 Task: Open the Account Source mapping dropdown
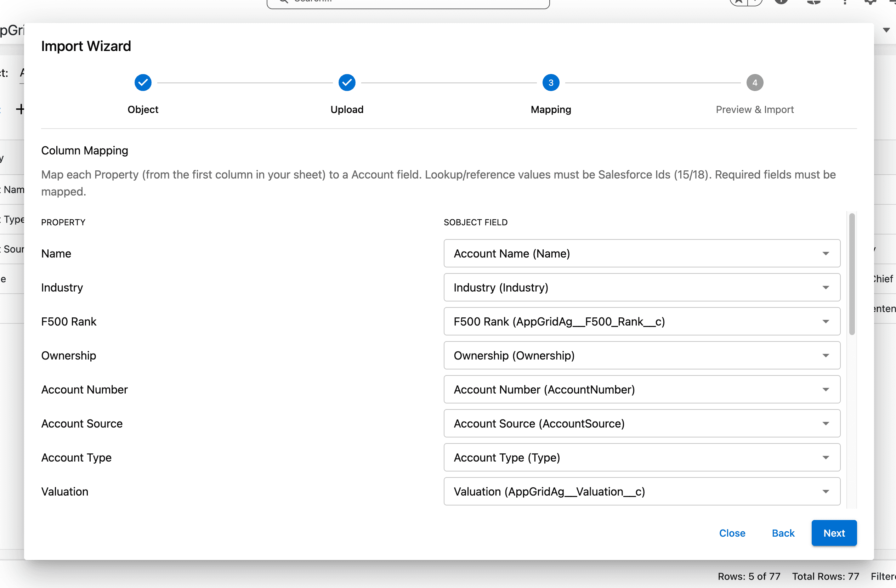[641, 423]
